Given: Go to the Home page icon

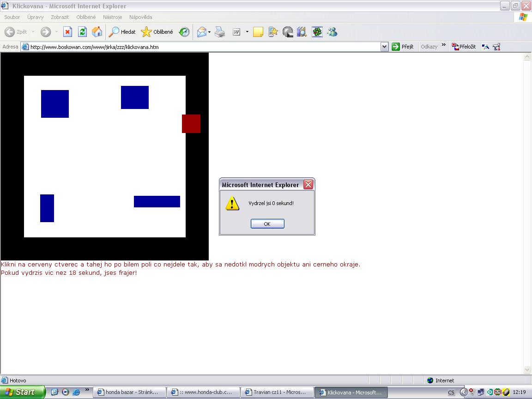Looking at the screenshot, I should tap(97, 32).
